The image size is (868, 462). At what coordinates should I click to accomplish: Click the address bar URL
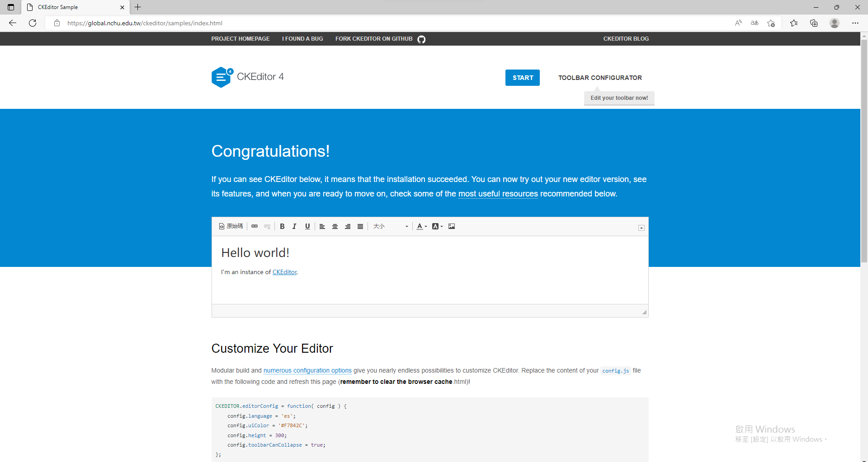(x=145, y=23)
